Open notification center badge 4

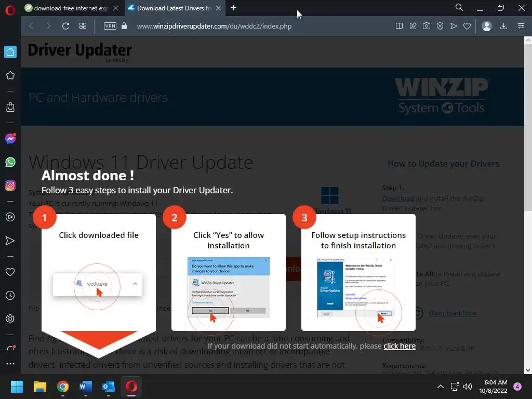coord(517,387)
